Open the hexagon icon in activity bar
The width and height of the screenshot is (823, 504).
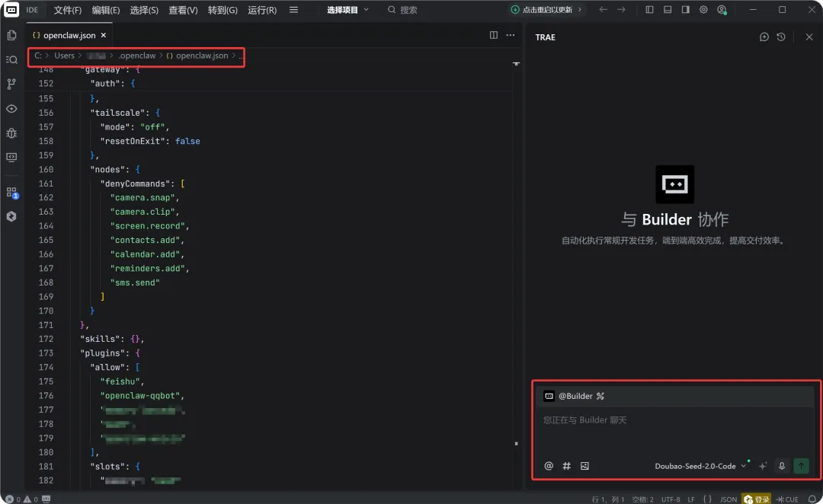pyautogui.click(x=11, y=217)
